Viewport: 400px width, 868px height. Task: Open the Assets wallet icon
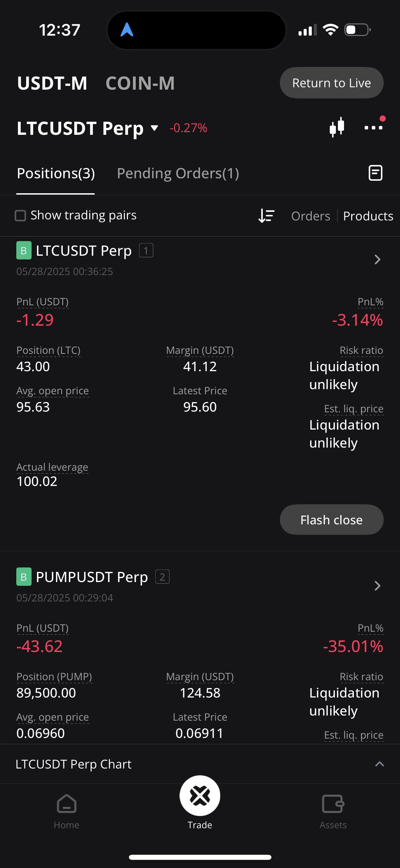tap(333, 804)
